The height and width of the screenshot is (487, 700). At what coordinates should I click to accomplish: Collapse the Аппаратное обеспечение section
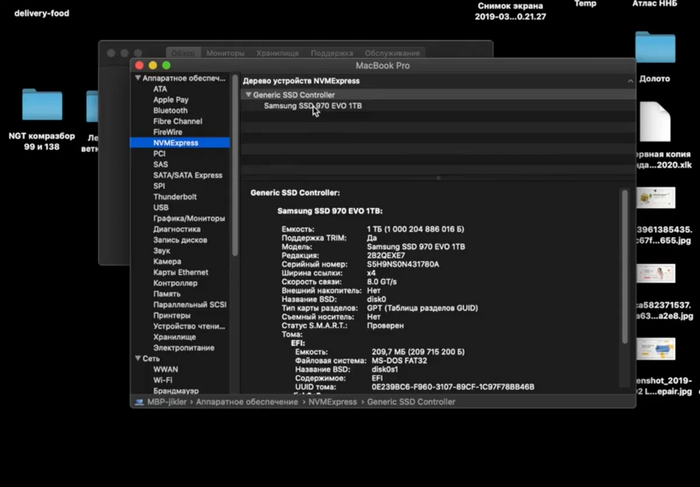coord(137,78)
